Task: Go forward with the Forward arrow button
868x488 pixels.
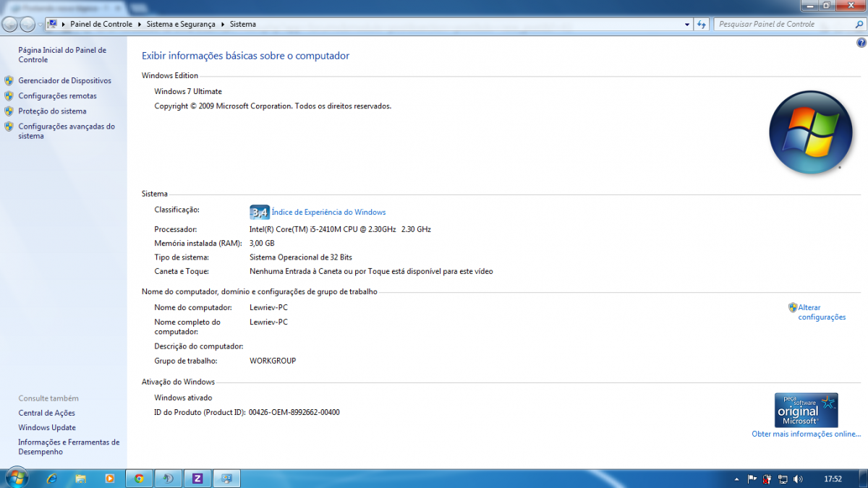Action: [27, 25]
